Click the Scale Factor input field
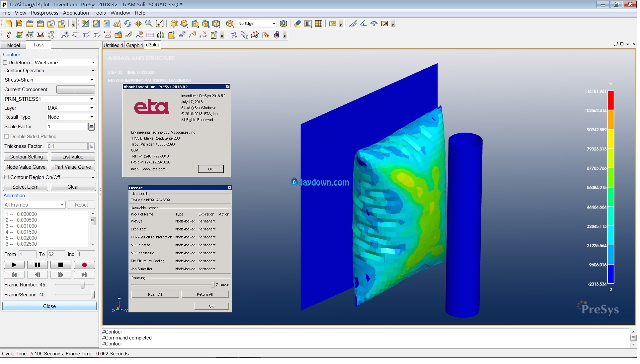 pyautogui.click(x=67, y=127)
